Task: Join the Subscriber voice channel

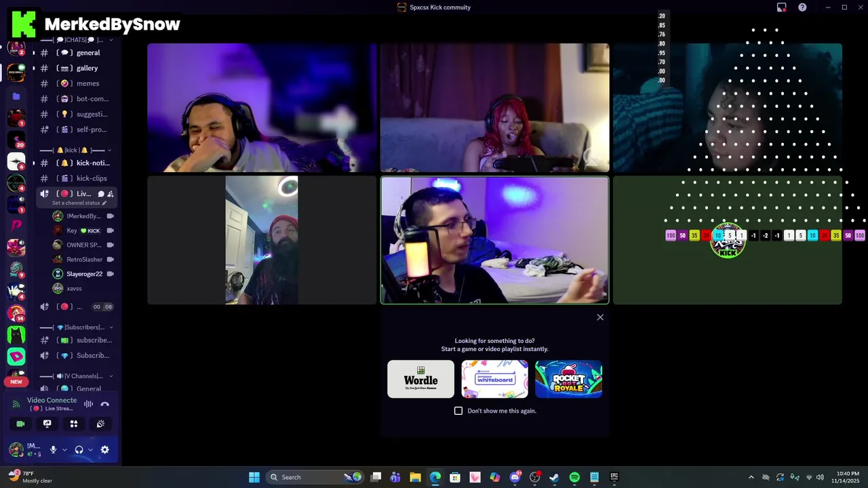Action: (77, 355)
